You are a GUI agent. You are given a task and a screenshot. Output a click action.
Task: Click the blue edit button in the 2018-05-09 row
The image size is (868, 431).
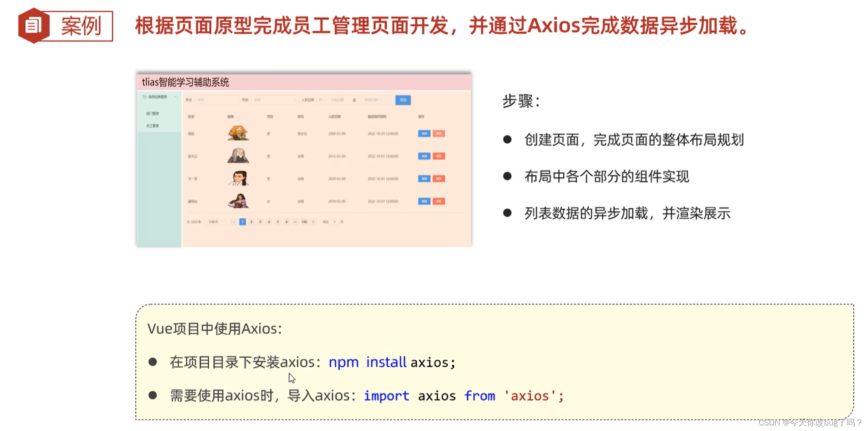tap(424, 201)
